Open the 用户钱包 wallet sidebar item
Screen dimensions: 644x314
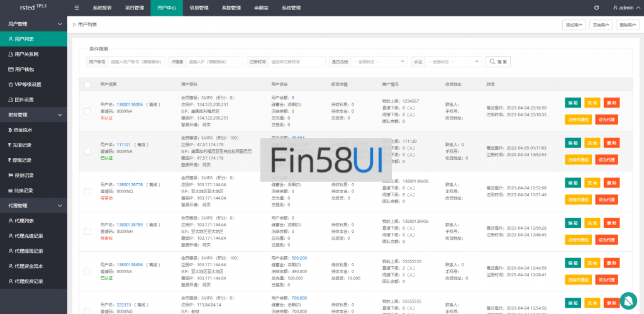tap(25, 69)
